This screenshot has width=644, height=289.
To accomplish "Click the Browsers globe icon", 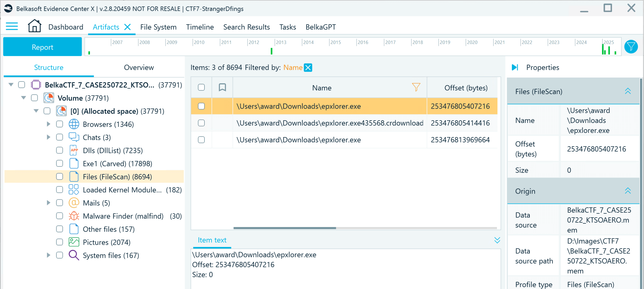I will 74,124.
